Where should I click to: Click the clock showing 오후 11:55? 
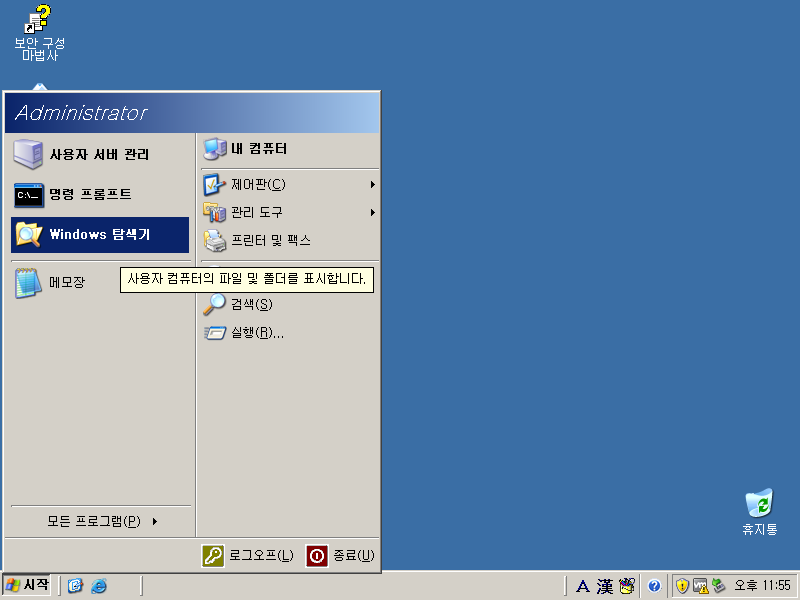pyautogui.click(x=762, y=586)
